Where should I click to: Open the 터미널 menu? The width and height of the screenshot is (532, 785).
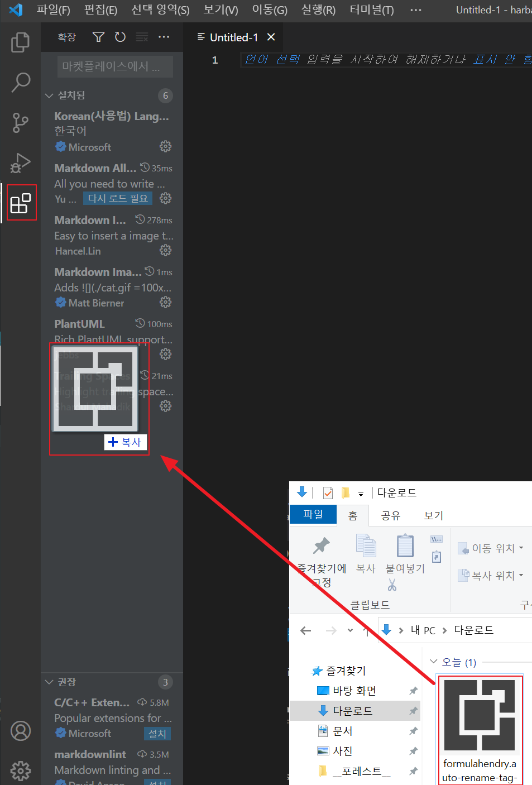coord(371,9)
